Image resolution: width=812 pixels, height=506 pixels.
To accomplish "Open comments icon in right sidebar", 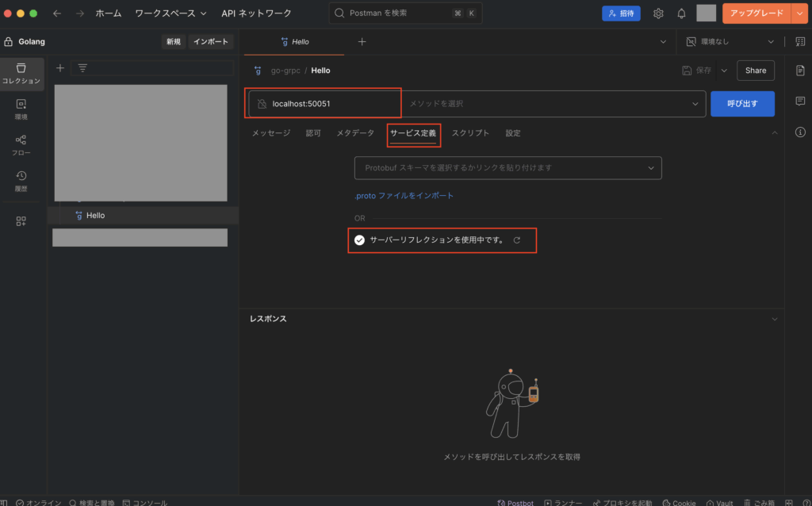I will 800,101.
